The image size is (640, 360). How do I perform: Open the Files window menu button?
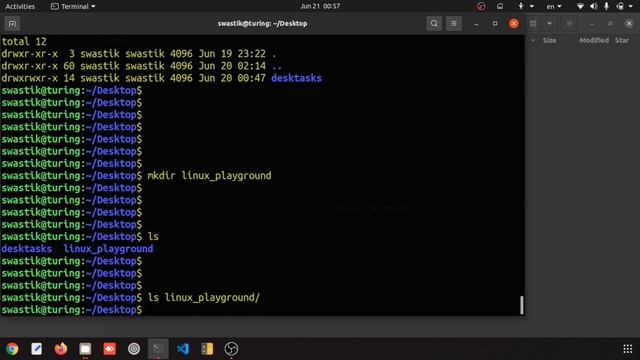click(x=569, y=24)
